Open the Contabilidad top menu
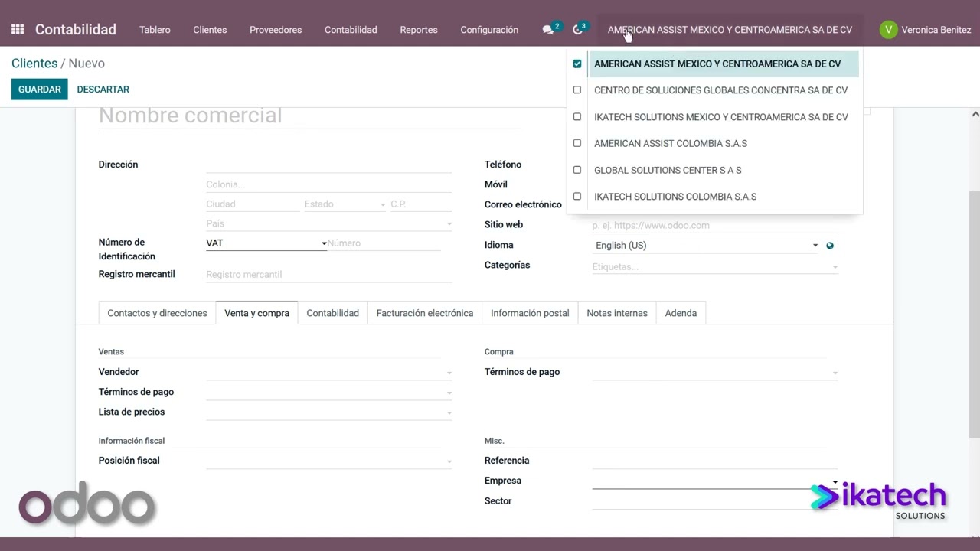The height and width of the screenshot is (551, 980). 351,30
